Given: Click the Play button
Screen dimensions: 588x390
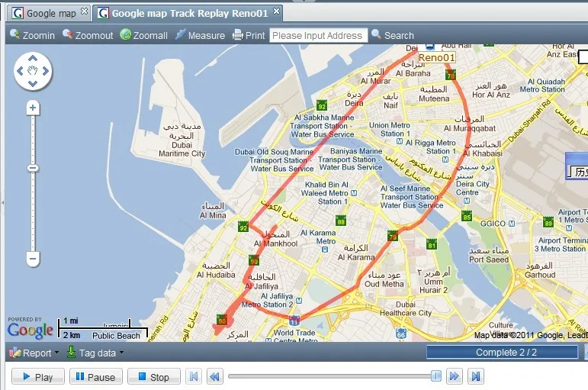Looking at the screenshot, I should [x=38, y=377].
